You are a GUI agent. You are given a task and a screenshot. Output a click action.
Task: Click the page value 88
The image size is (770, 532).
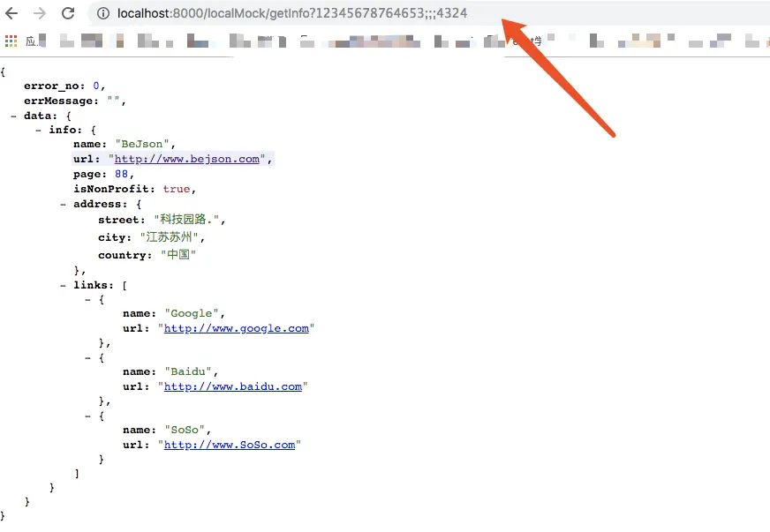pyautogui.click(x=121, y=174)
